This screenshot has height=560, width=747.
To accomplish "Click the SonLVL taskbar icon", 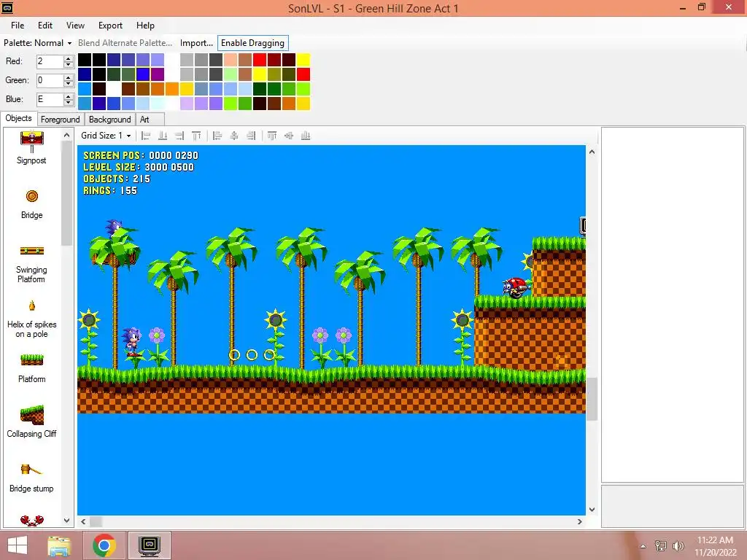I will tap(150, 545).
